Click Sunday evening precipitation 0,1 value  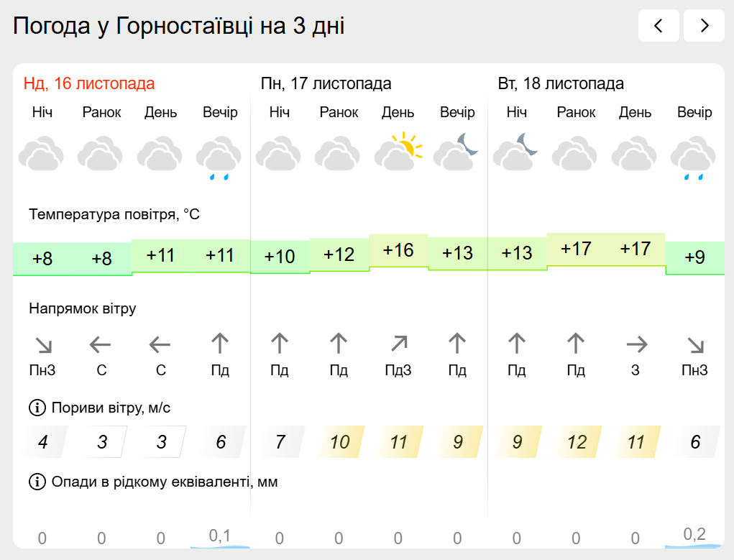pos(219,536)
